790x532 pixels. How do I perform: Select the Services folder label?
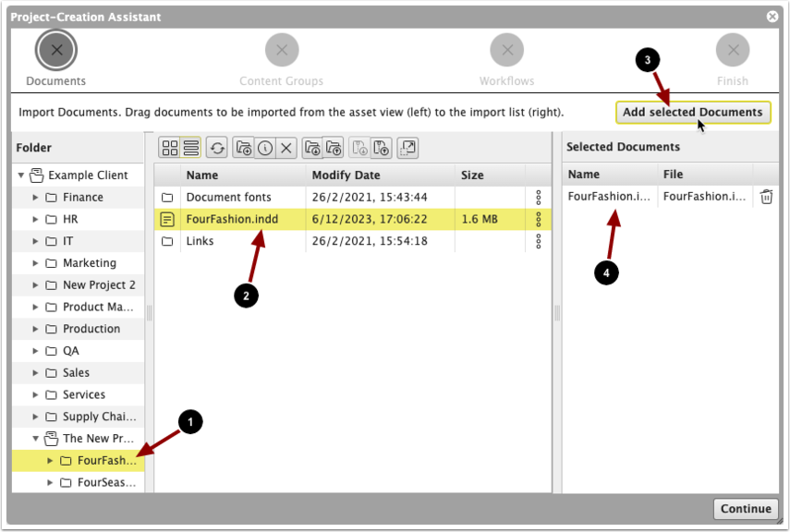coord(84,395)
